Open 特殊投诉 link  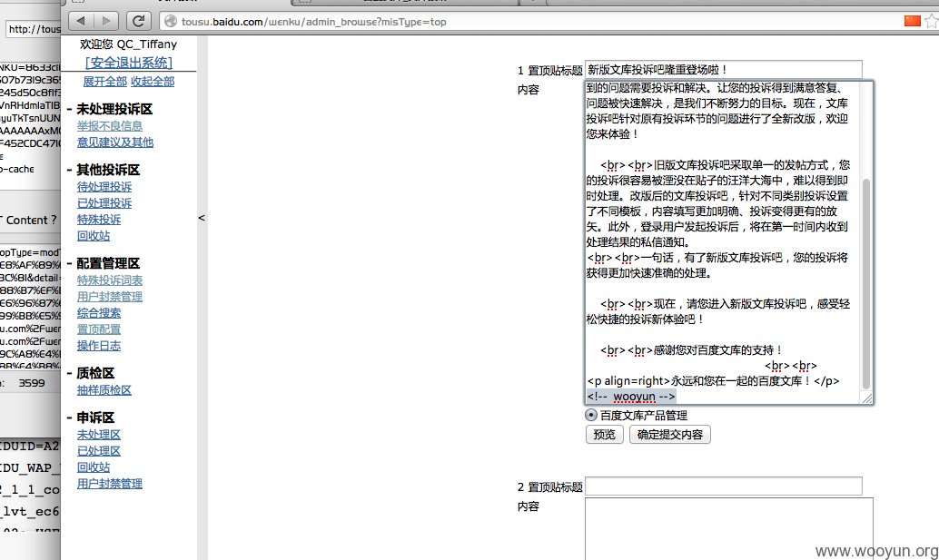coord(99,220)
